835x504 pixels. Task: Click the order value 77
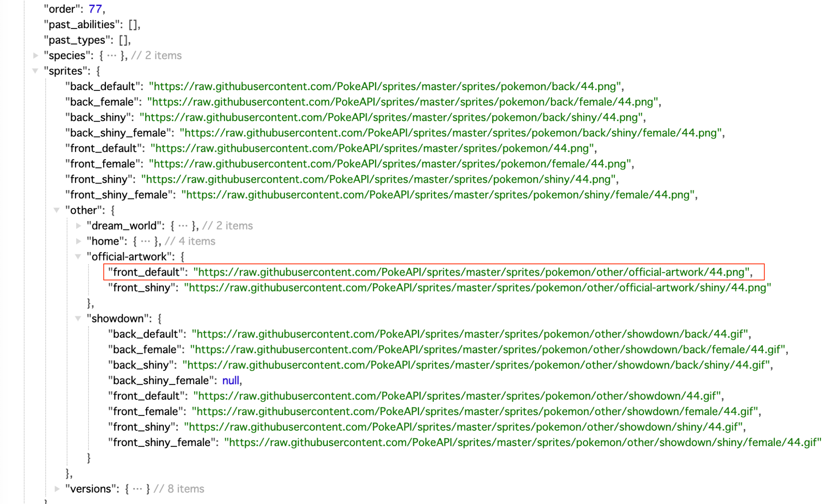point(95,9)
